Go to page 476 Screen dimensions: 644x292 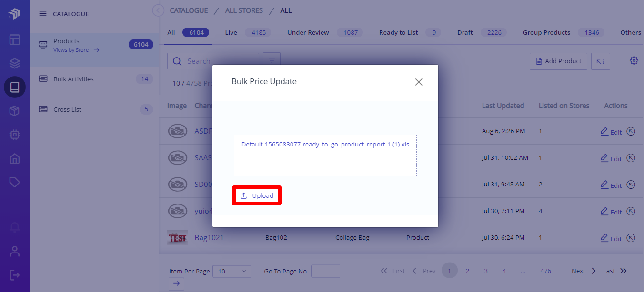point(546,271)
